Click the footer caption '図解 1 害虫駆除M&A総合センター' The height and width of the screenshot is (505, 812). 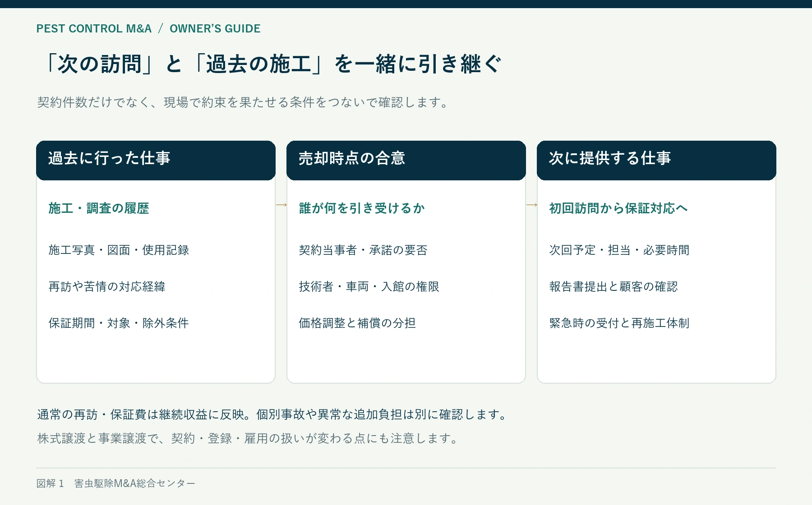tap(116, 483)
